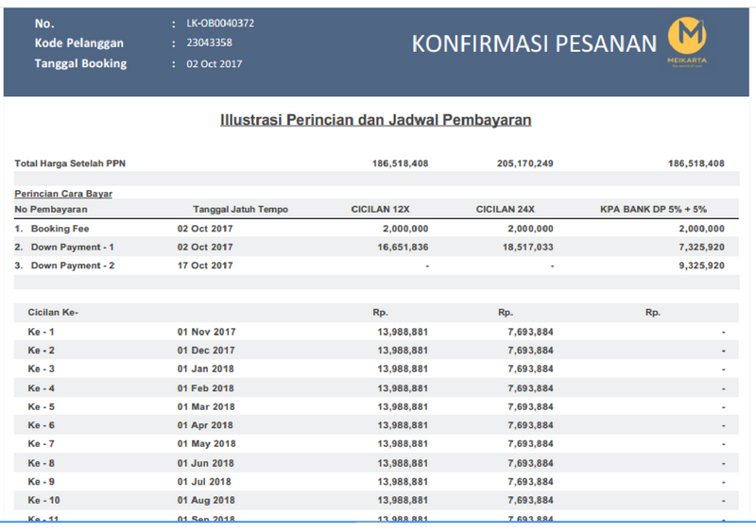Select 24X amount 7,693,884 in Ke - 5 row
The height and width of the screenshot is (532, 756).
pyautogui.click(x=530, y=406)
